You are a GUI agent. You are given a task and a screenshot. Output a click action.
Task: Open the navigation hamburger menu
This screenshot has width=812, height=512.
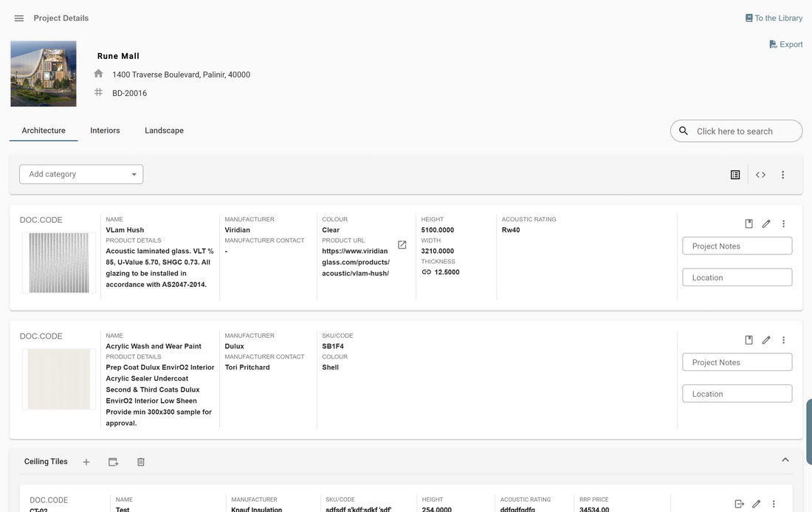(18, 18)
